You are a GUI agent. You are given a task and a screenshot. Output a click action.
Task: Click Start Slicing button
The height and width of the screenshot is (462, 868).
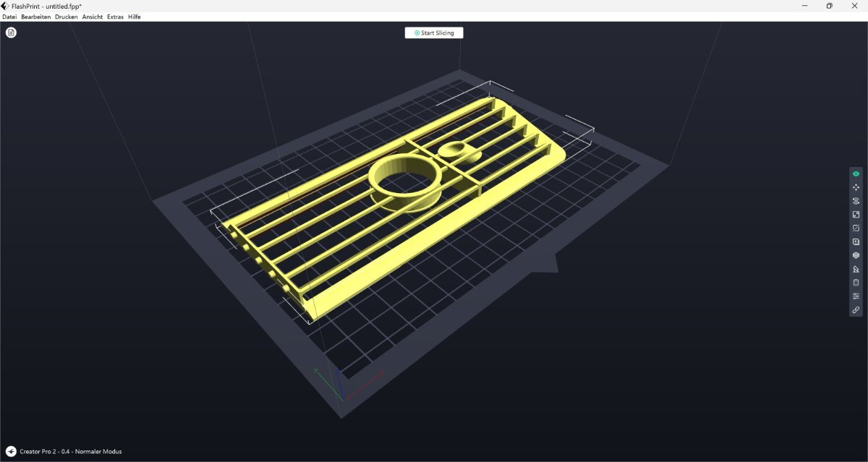click(x=434, y=33)
